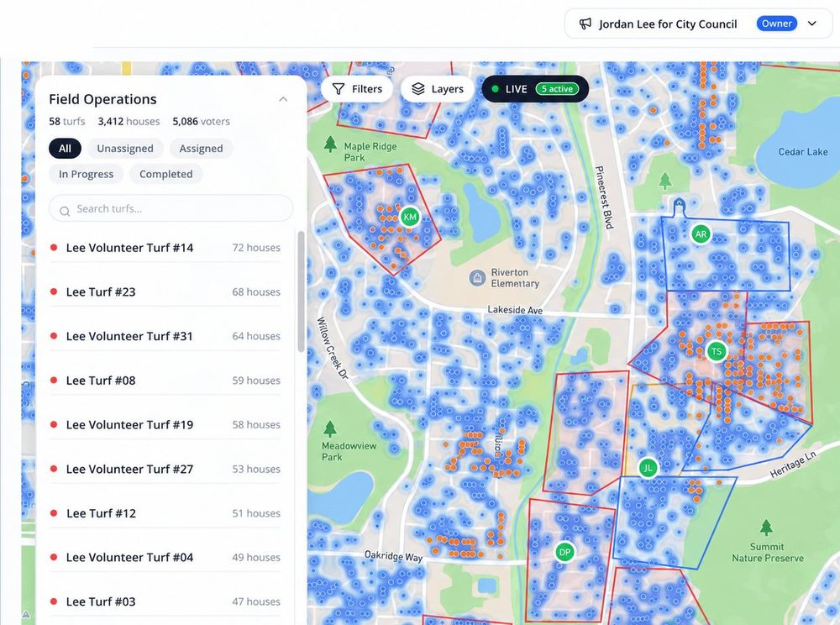Click the Oakridge Way street label
Screen dimensions: 840x625
pos(393,556)
